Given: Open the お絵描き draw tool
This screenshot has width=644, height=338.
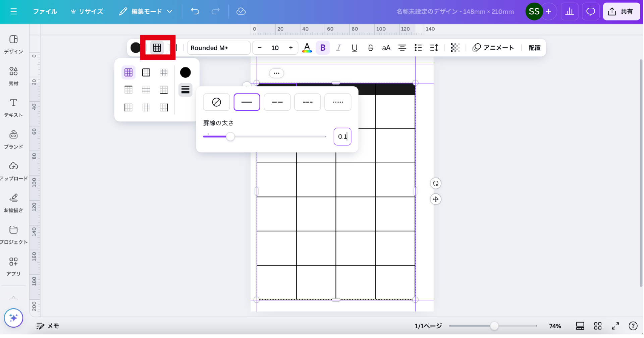Looking at the screenshot, I should click(x=13, y=203).
